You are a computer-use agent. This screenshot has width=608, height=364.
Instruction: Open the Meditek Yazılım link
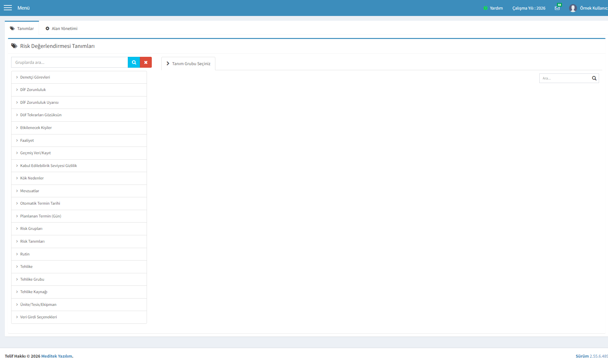tap(57, 356)
